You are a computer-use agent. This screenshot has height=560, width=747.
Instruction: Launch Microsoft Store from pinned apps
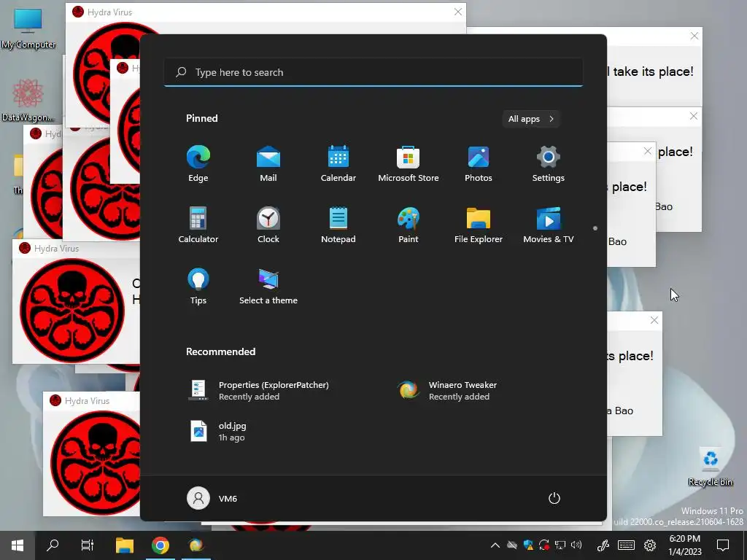tap(409, 164)
